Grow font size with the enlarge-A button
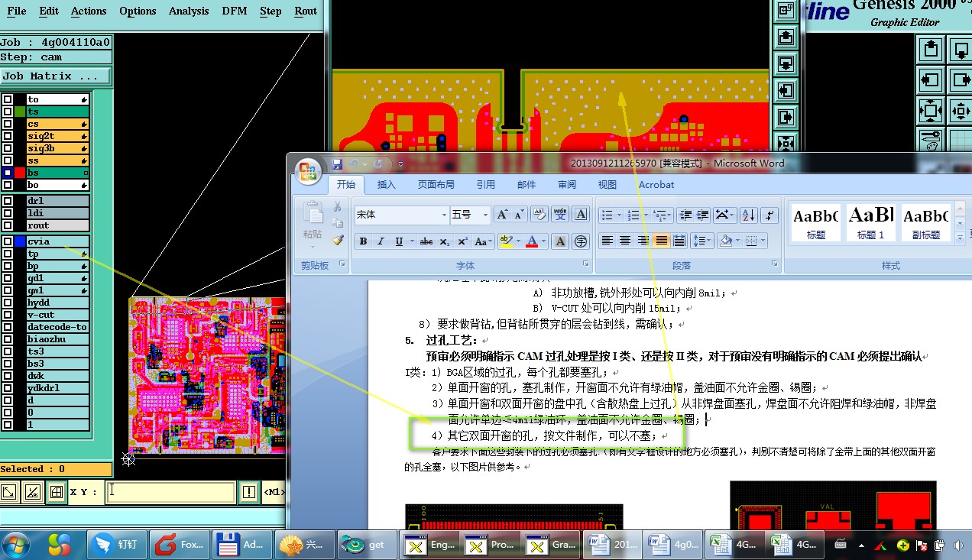This screenshot has width=972, height=560. 502,215
